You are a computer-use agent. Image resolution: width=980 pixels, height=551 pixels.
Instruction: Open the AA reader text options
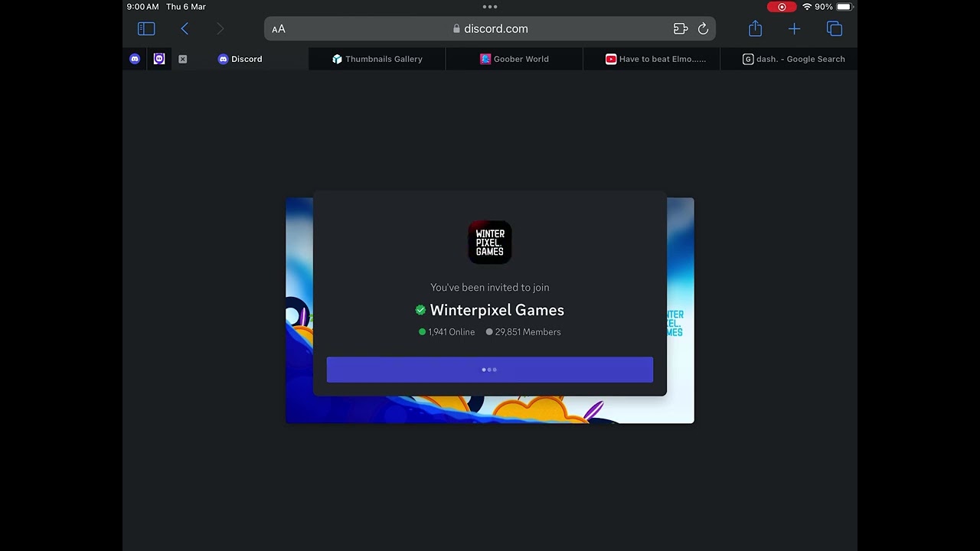(279, 29)
